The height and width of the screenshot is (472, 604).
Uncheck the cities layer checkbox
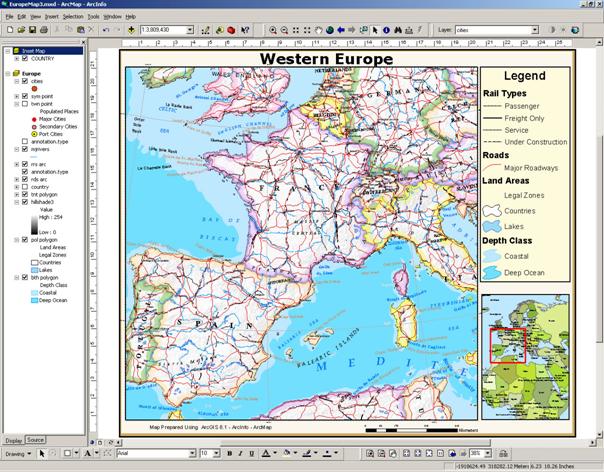click(23, 81)
